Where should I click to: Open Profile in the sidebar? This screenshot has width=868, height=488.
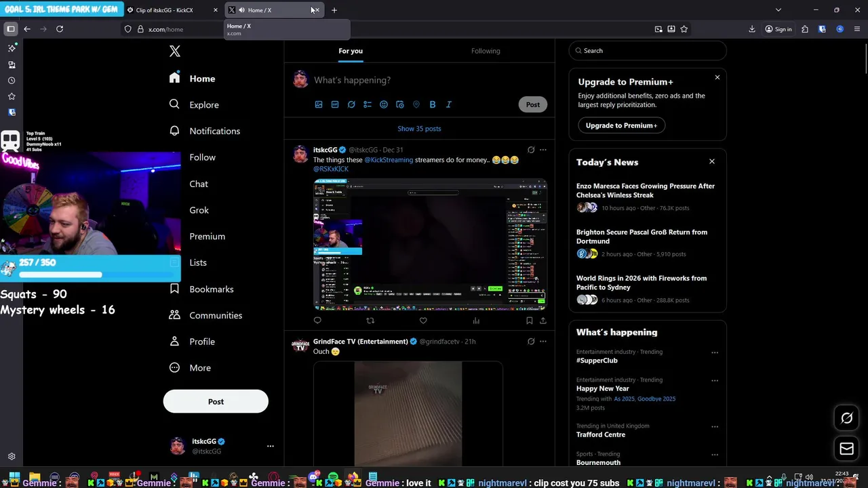click(x=192, y=342)
